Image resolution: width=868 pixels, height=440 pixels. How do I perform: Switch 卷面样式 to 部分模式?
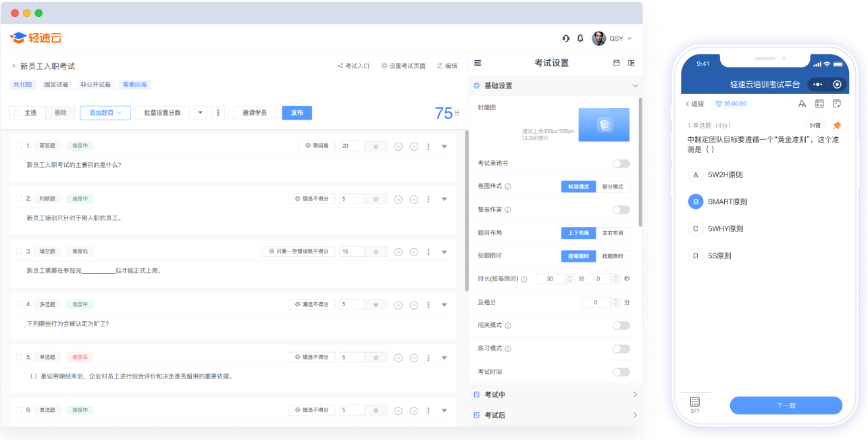tap(613, 187)
